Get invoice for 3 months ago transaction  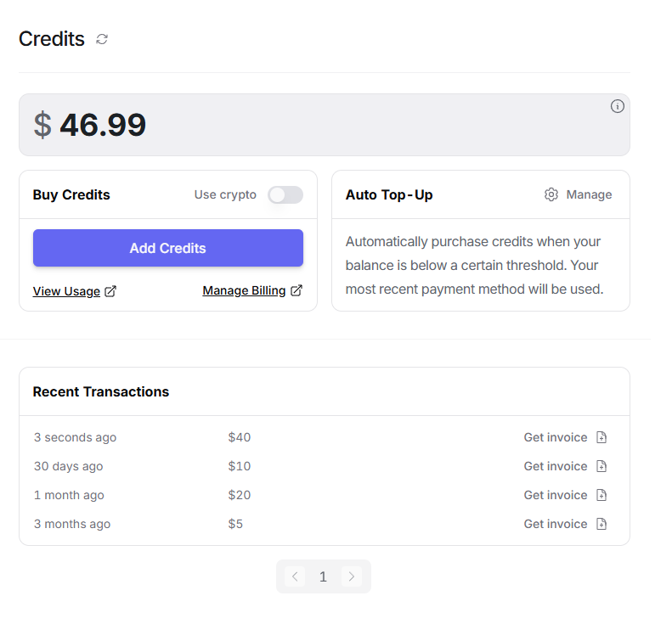(x=556, y=524)
